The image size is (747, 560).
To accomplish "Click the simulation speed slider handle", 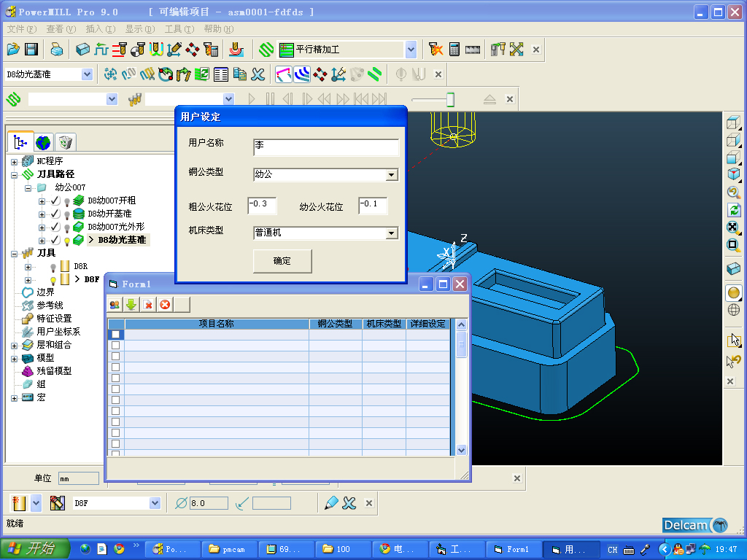I will [x=450, y=99].
